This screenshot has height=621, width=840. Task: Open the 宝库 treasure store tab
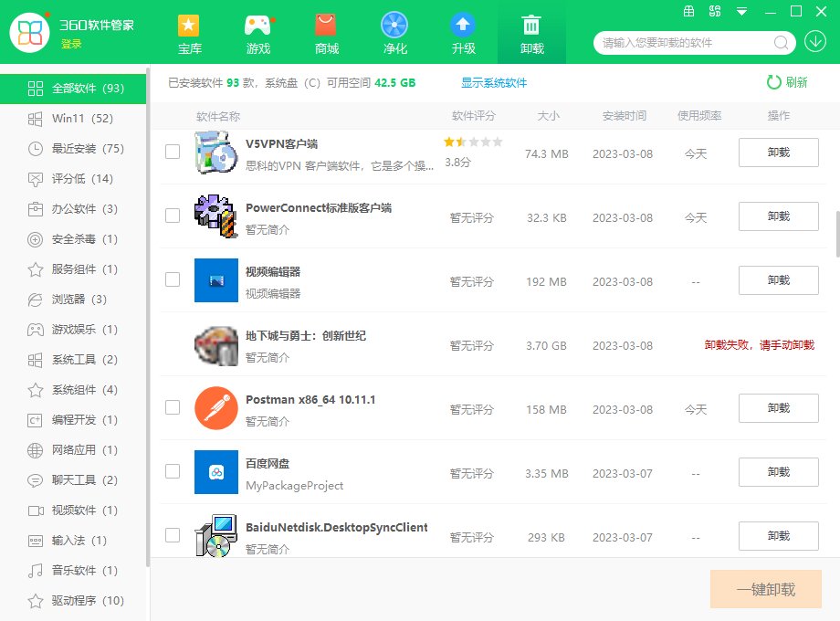[x=189, y=33]
